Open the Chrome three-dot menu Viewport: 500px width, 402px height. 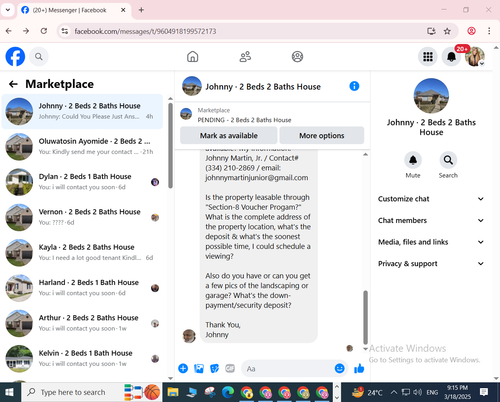tap(489, 31)
